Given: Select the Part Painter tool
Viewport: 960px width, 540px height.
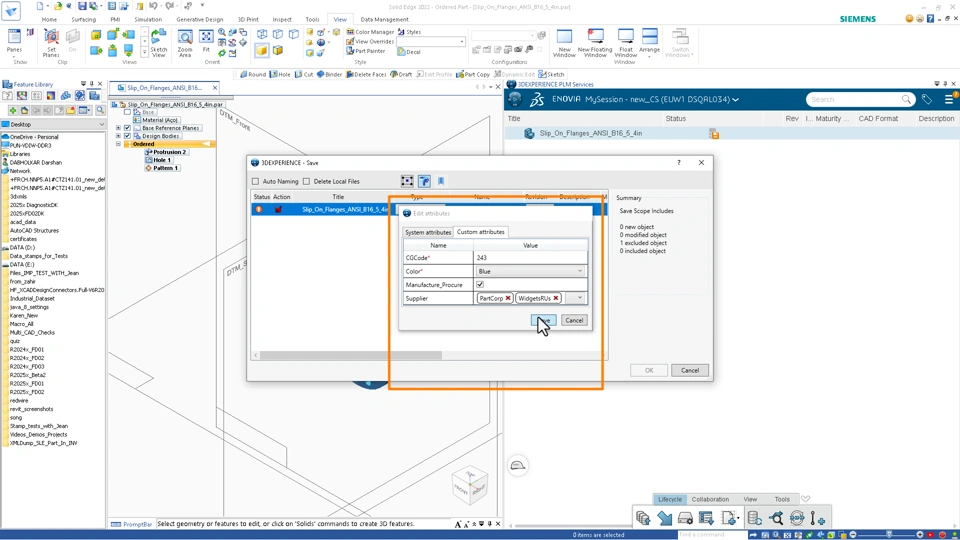Looking at the screenshot, I should pyautogui.click(x=366, y=51).
